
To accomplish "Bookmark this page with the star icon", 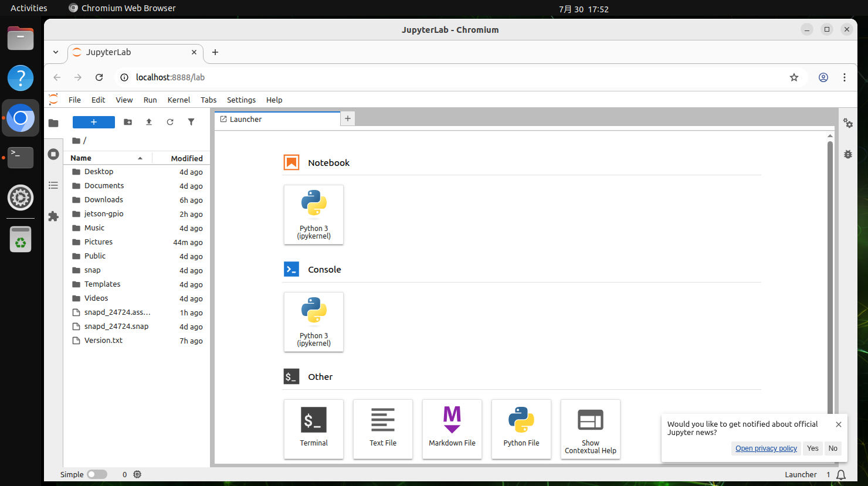I will coord(794,77).
